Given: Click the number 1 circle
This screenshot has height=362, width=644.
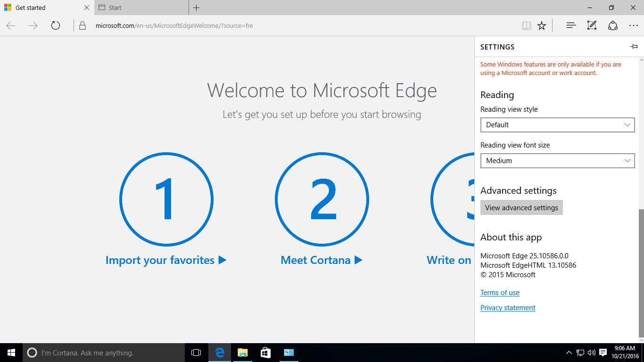Looking at the screenshot, I should pyautogui.click(x=166, y=199).
